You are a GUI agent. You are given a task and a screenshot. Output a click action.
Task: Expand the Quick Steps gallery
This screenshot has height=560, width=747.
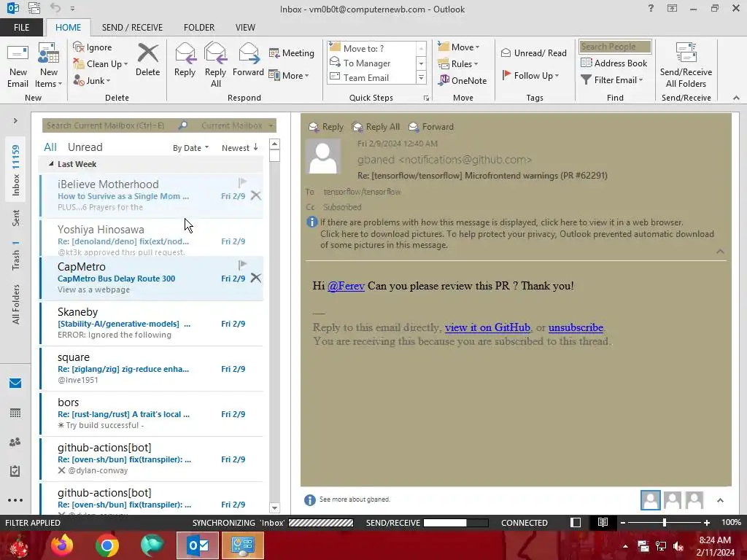pos(421,77)
